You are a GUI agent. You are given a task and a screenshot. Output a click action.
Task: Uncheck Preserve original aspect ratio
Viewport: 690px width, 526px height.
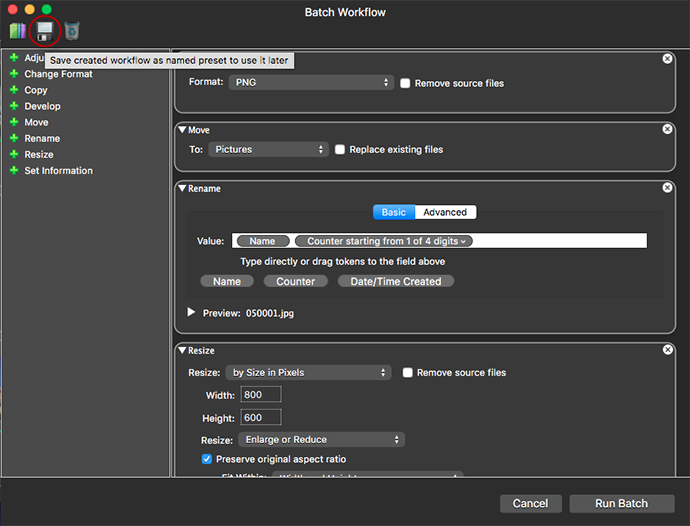point(206,459)
